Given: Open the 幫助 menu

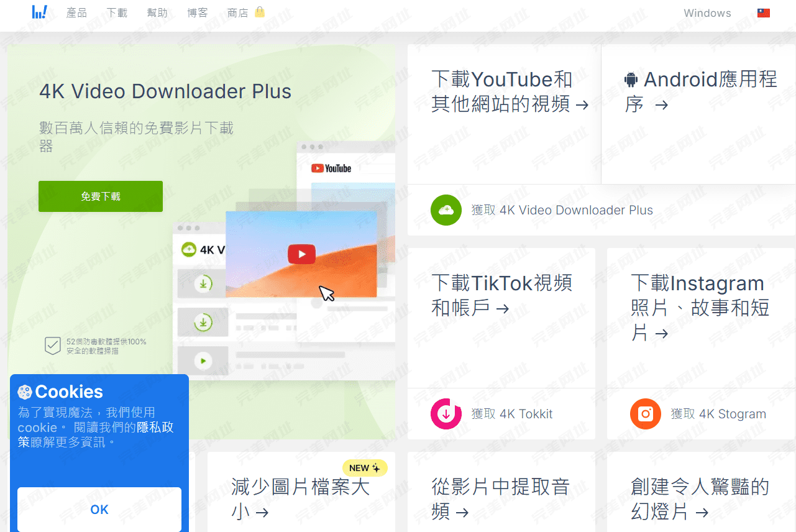Looking at the screenshot, I should [157, 12].
